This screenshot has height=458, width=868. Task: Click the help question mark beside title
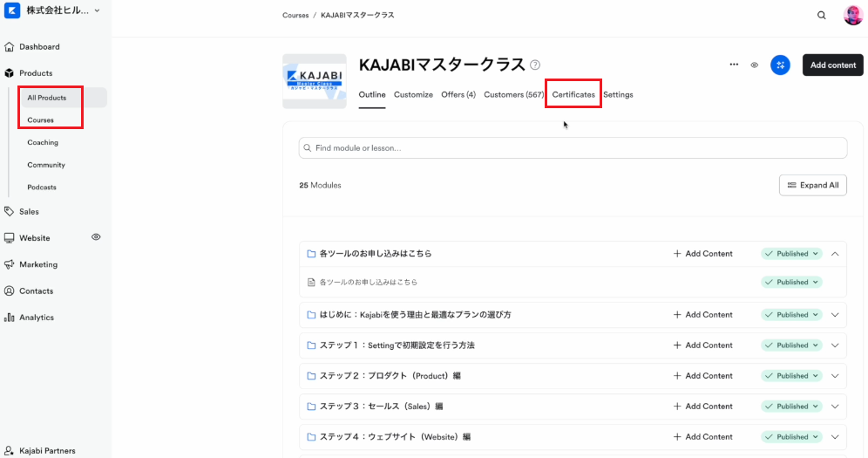coord(535,65)
